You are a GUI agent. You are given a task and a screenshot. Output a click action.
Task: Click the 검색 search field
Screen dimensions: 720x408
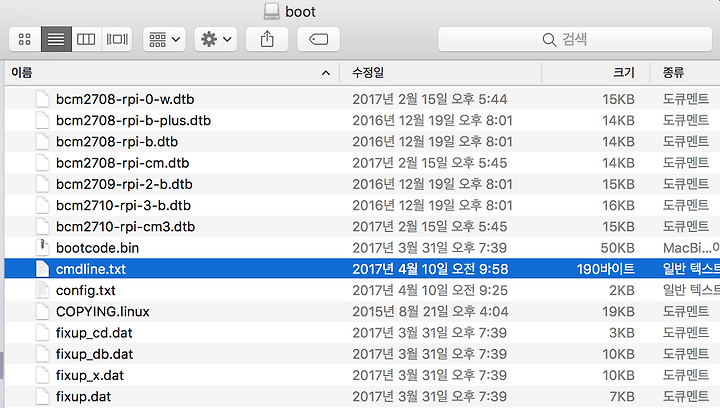(575, 39)
